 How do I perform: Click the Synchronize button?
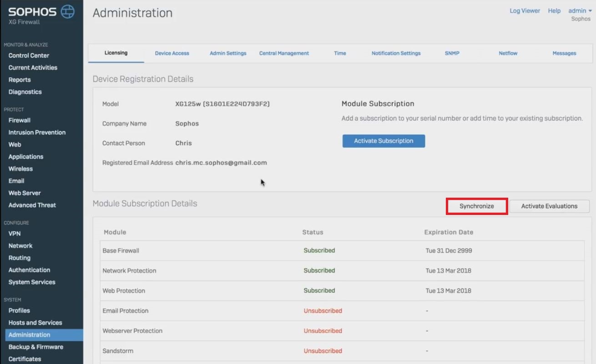click(x=476, y=206)
